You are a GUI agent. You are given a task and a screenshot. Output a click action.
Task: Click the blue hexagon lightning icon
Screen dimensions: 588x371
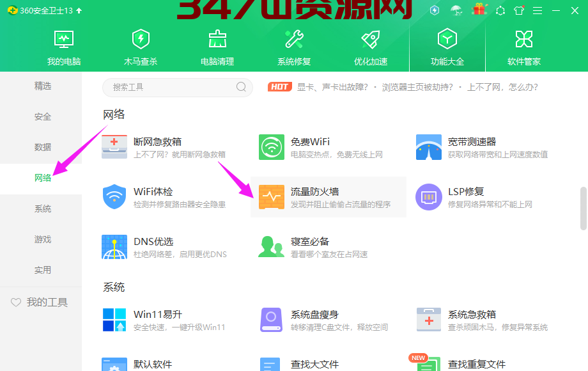tap(435, 10)
